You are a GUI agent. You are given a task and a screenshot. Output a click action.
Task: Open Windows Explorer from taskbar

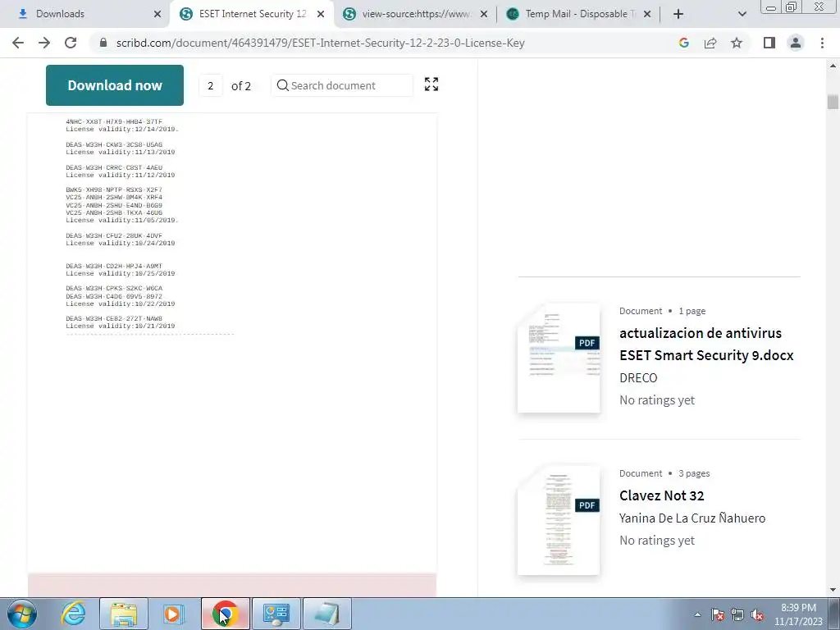[124, 614]
